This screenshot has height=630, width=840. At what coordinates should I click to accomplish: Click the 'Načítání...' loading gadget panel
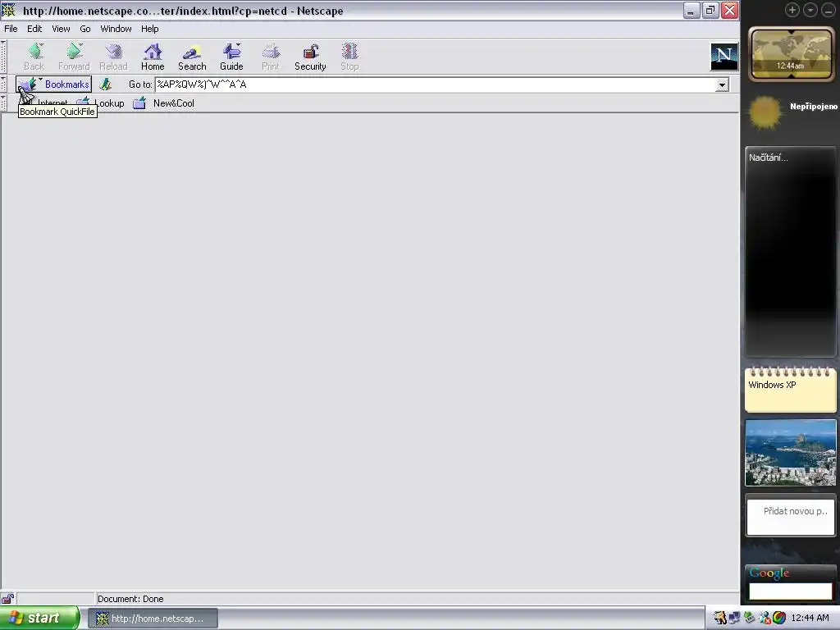pos(790,251)
